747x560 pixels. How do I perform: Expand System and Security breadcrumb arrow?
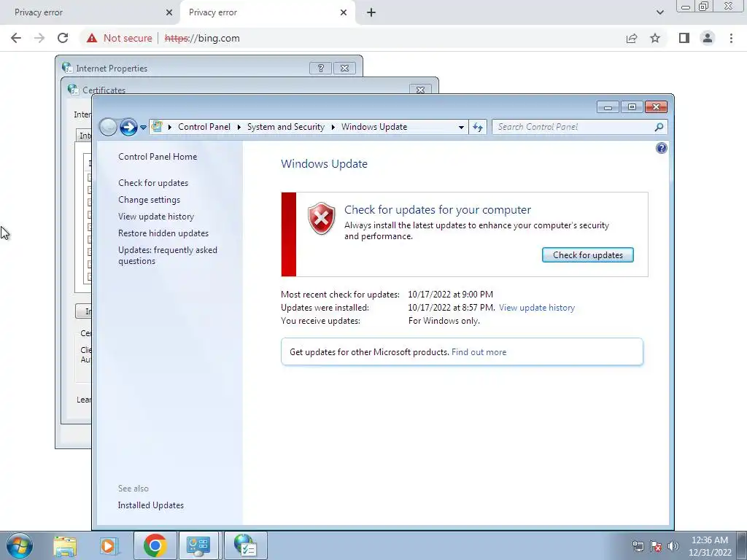pyautogui.click(x=333, y=127)
